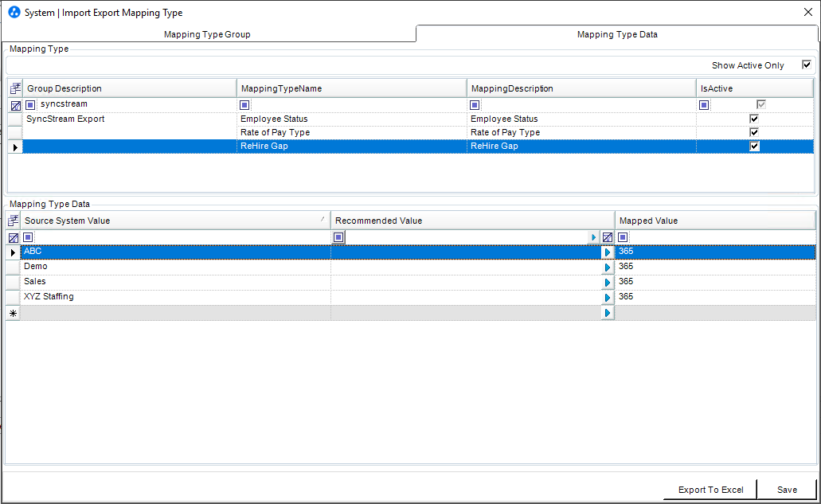Sort by Mapped Value column header
This screenshot has height=504, width=821.
(x=715, y=221)
